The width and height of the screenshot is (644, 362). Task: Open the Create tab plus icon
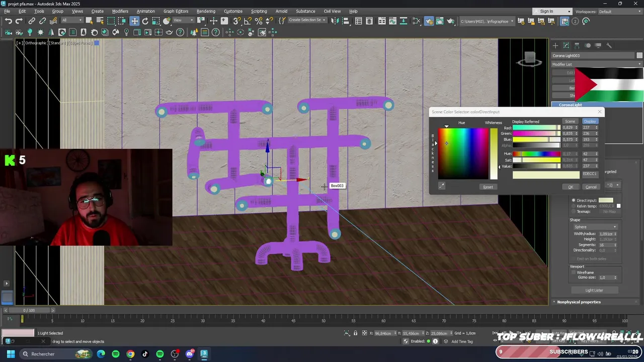pyautogui.click(x=555, y=46)
